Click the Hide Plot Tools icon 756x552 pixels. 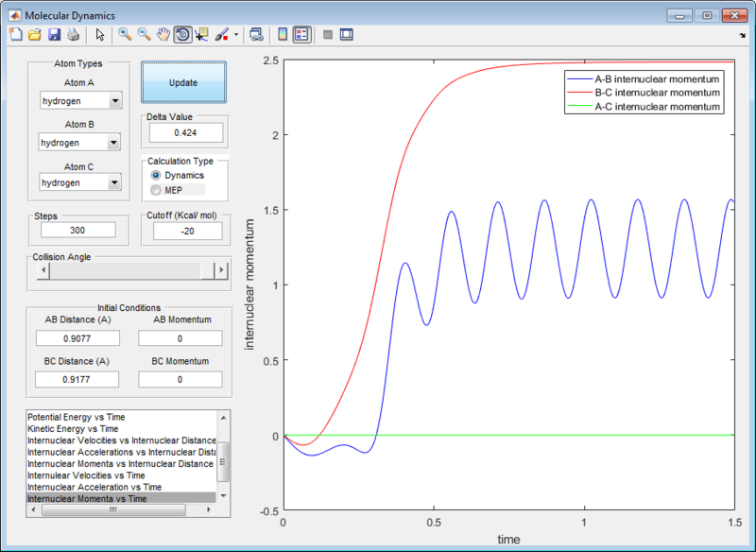tap(328, 34)
